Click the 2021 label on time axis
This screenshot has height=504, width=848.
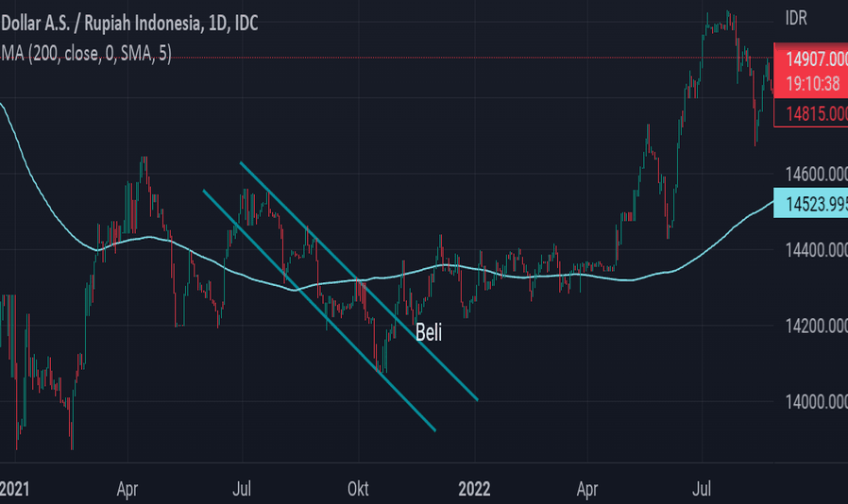(14, 489)
